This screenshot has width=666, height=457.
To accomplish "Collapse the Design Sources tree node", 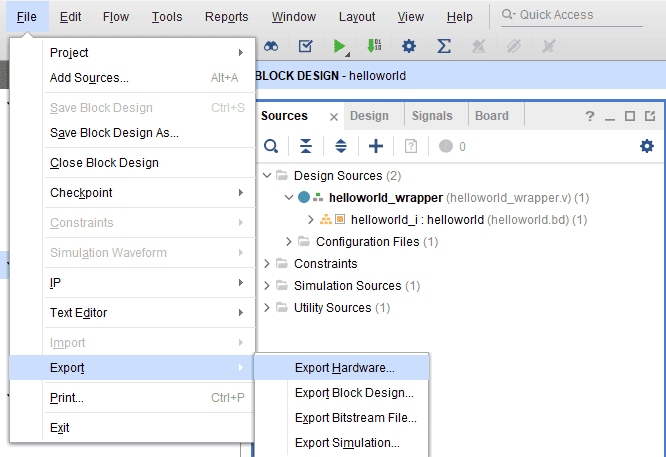I will click(x=268, y=176).
